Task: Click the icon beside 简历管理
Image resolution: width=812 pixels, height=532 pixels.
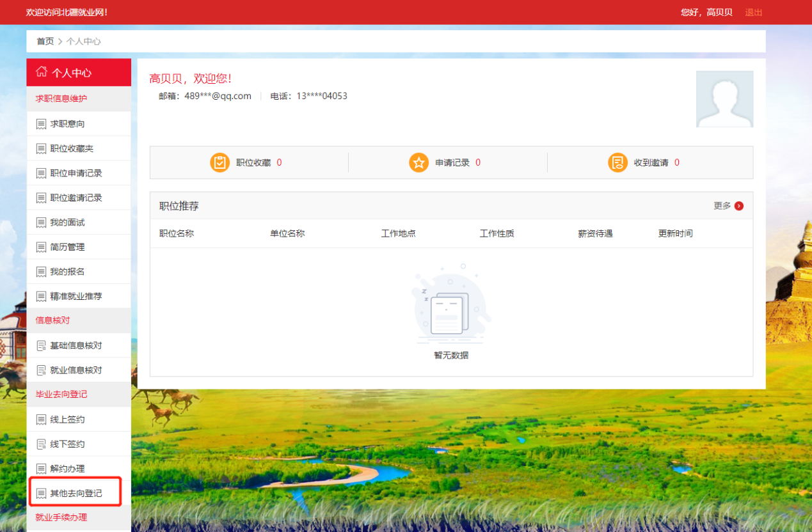Action: 42,247
